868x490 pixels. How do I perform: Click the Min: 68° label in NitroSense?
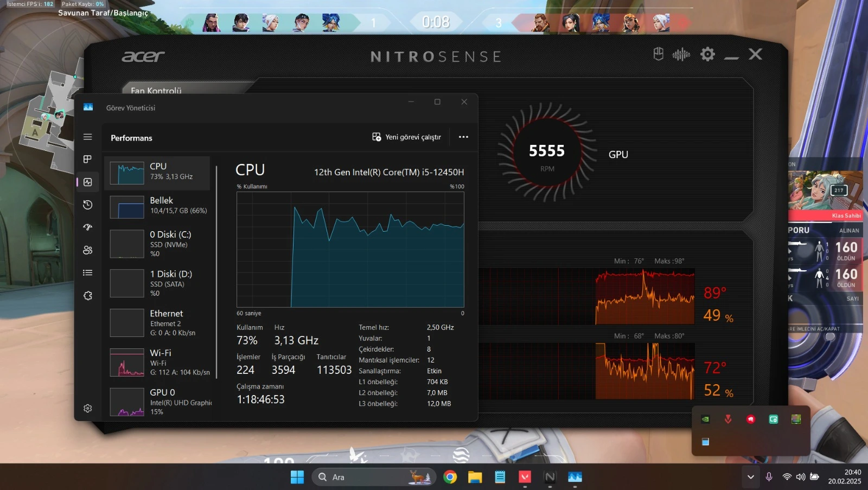point(629,336)
